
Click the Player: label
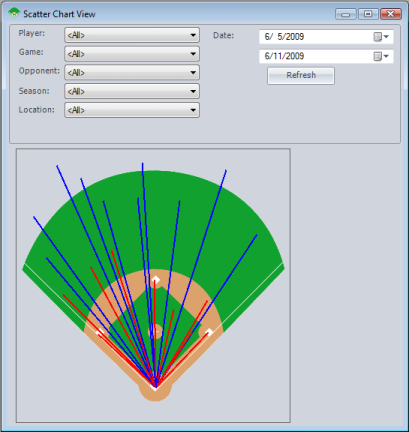pos(32,33)
